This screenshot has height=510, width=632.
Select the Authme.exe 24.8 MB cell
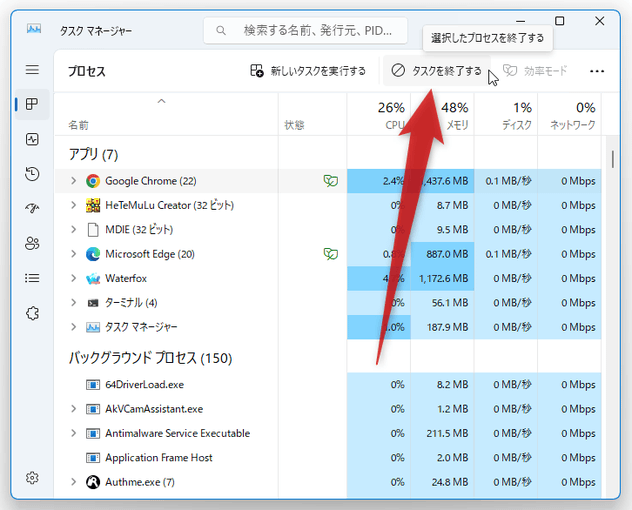pos(443,482)
